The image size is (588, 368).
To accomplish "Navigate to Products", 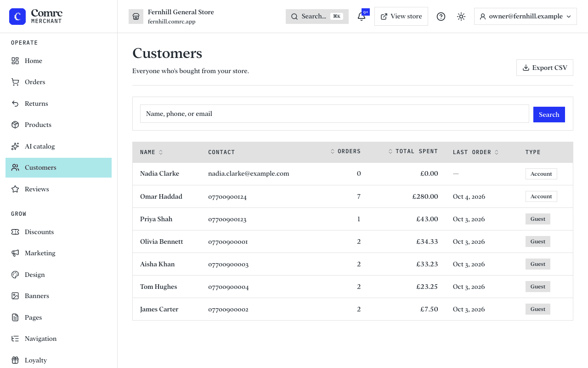I will (x=58, y=125).
